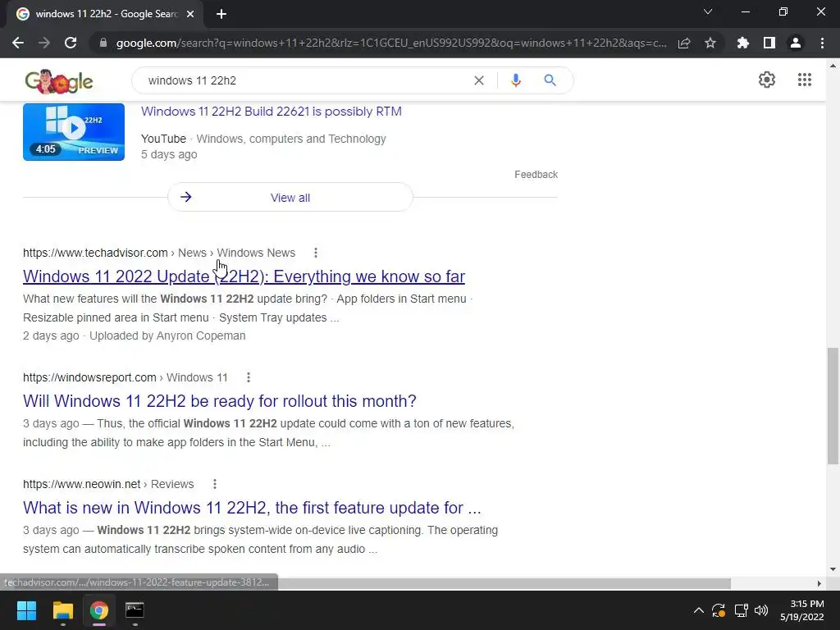Click the scroll down arrow

[833, 569]
